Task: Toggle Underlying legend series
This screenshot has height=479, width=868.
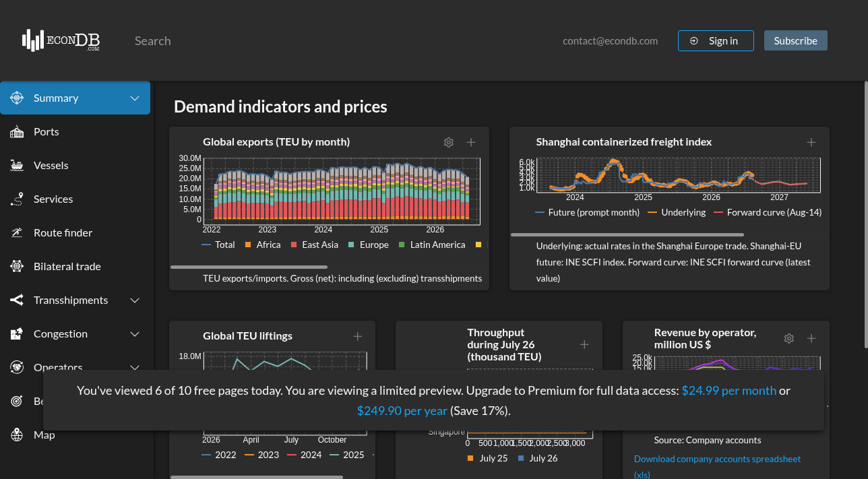Action: point(677,212)
